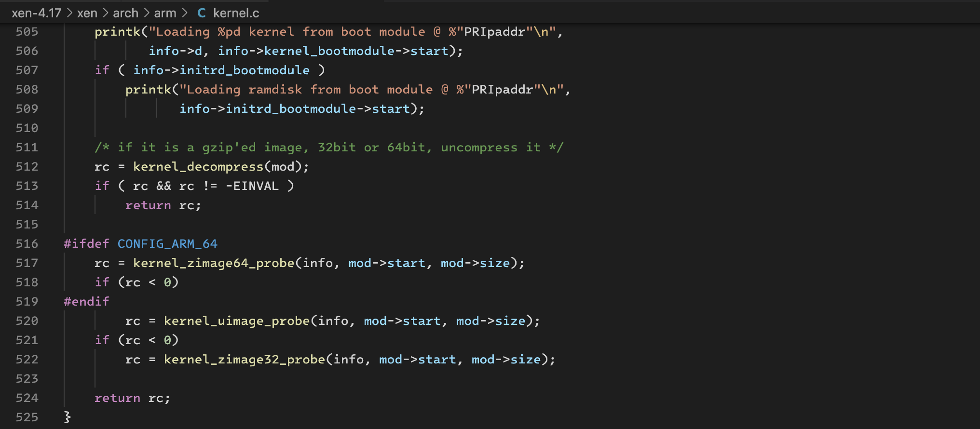Click 'return rc;' on line 524

click(x=132, y=398)
